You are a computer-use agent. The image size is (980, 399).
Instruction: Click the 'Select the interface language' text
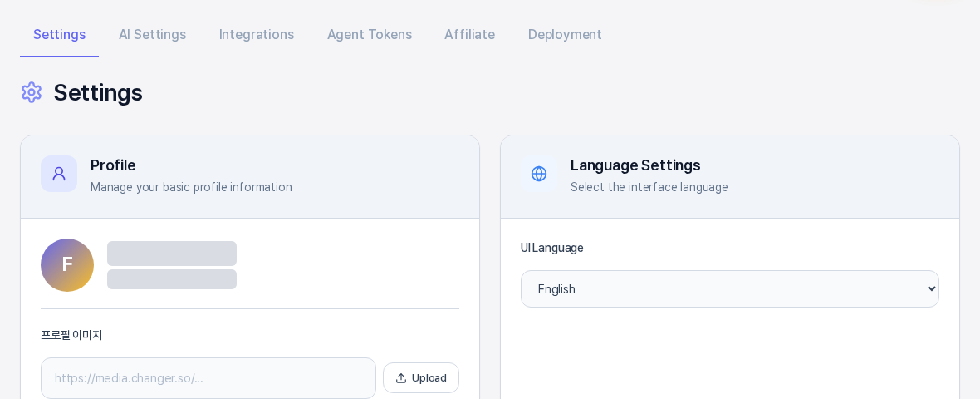click(649, 187)
